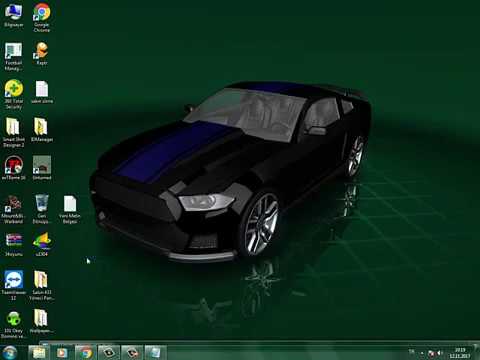Open the Windows Start menu orb
The height and width of the screenshot is (360, 480).
pos(9,352)
